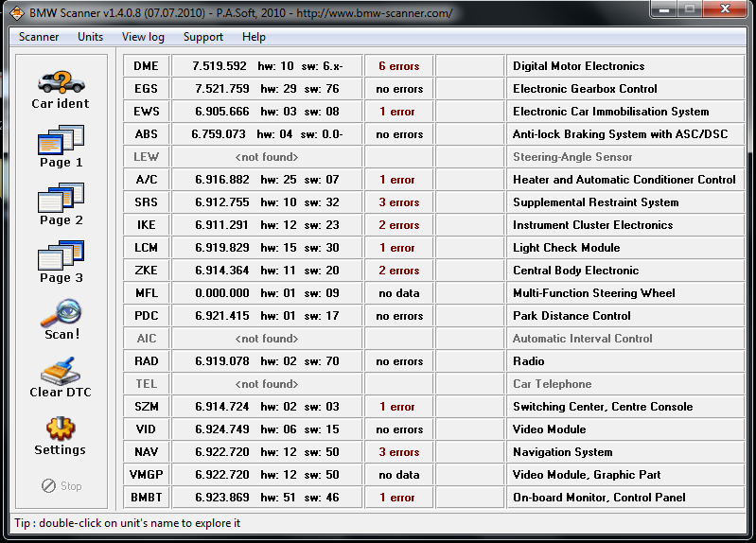This screenshot has width=756, height=543.
Task: Open Settings gear icon
Action: coord(61,430)
